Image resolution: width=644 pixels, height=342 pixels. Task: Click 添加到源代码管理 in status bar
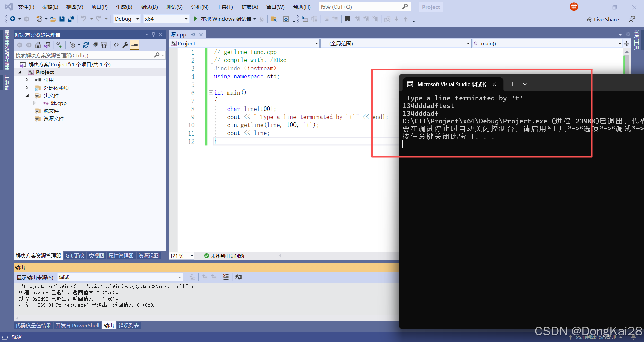click(x=596, y=337)
